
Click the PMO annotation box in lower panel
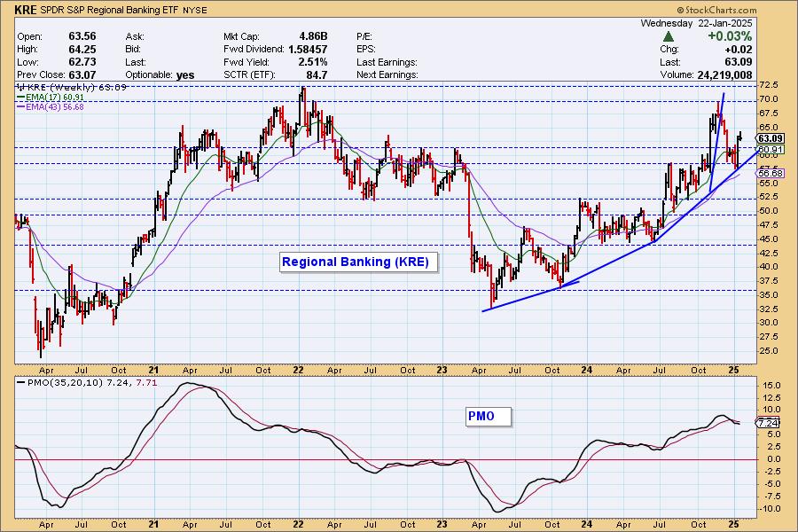489,417
